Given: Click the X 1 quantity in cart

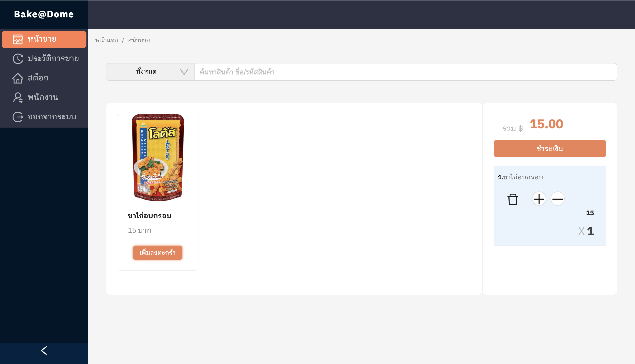Looking at the screenshot, I should click(x=586, y=231).
